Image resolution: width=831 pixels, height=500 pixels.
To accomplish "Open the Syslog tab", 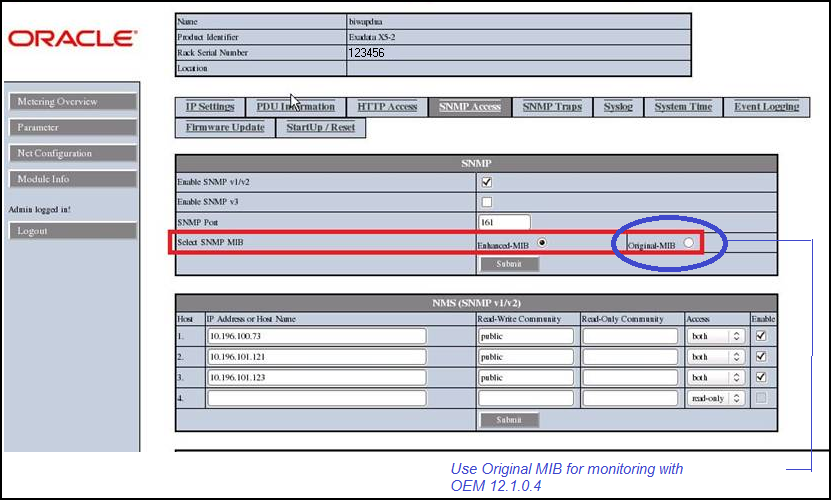I will [618, 107].
